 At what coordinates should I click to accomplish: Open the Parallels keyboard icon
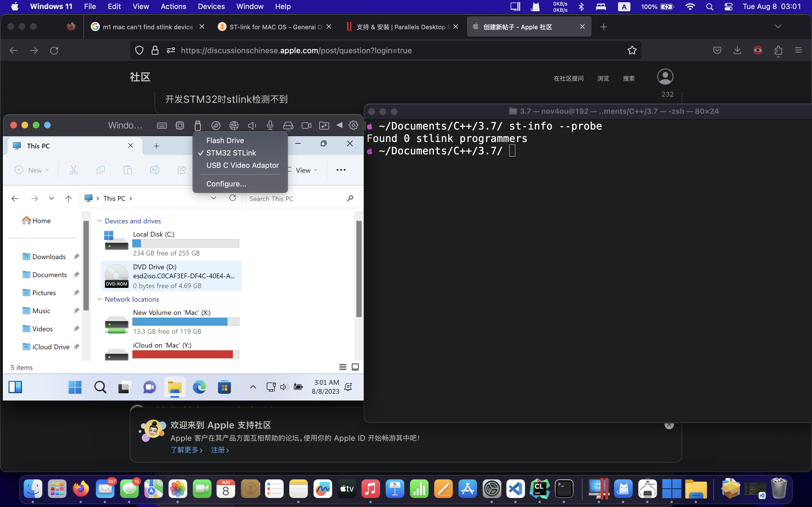click(162, 125)
